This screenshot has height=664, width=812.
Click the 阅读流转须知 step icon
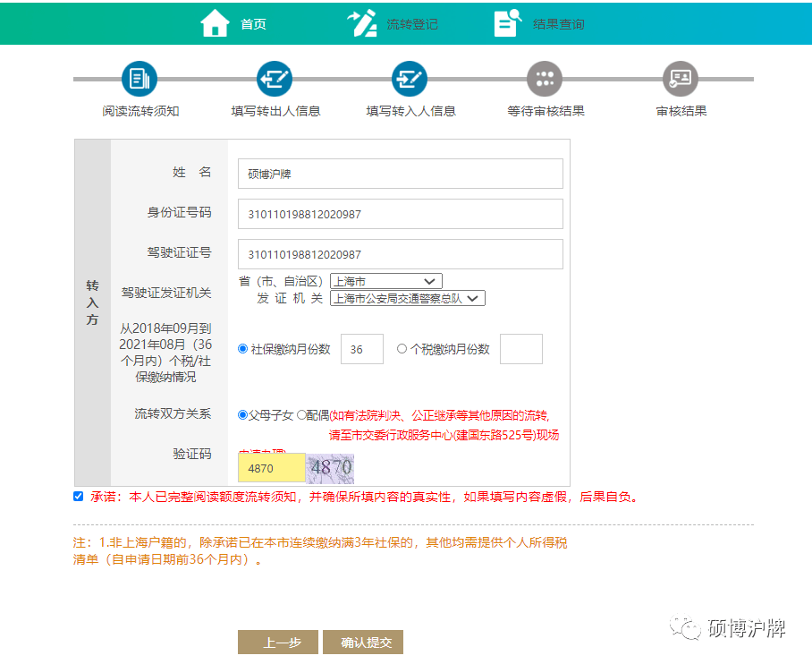138,78
